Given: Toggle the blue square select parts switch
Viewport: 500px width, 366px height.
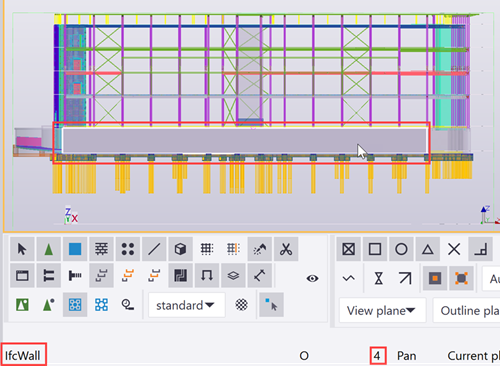Looking at the screenshot, I should [x=75, y=249].
